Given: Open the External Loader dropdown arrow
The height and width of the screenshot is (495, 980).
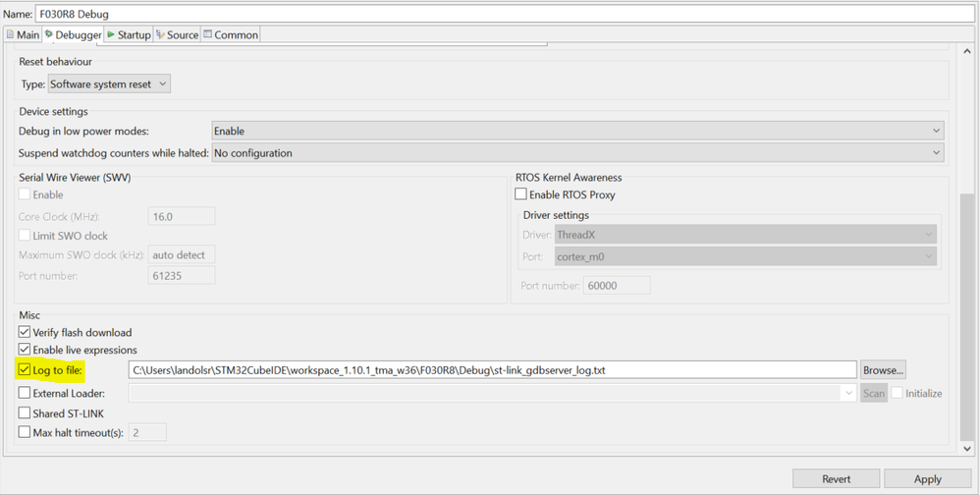Looking at the screenshot, I should pyautogui.click(x=848, y=393).
